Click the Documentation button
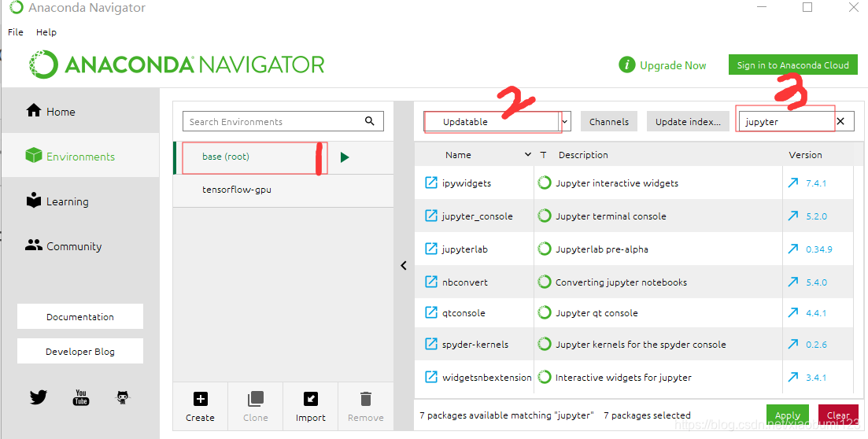Viewport: 868px width, 439px height. click(80, 316)
